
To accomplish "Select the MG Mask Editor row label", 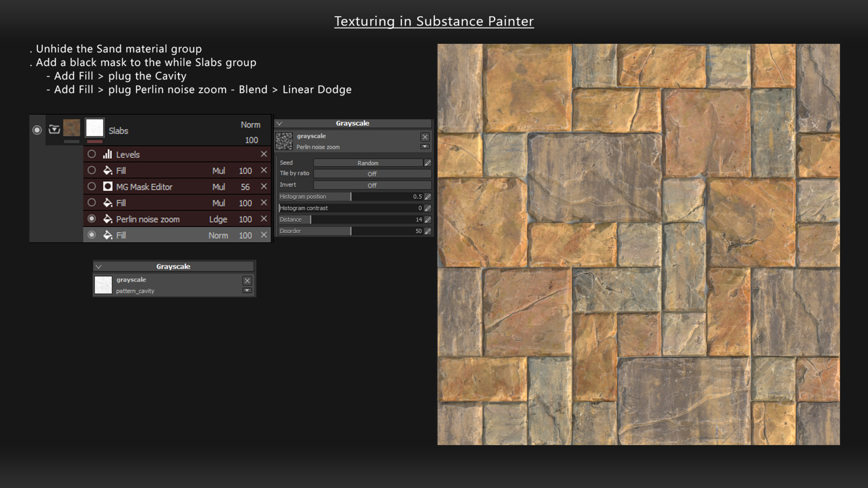I will pos(144,187).
